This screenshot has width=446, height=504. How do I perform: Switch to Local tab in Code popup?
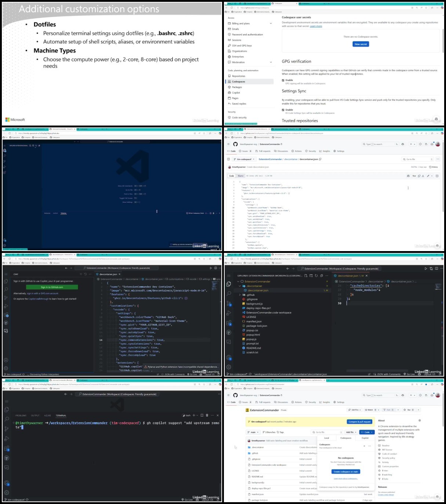point(327,438)
